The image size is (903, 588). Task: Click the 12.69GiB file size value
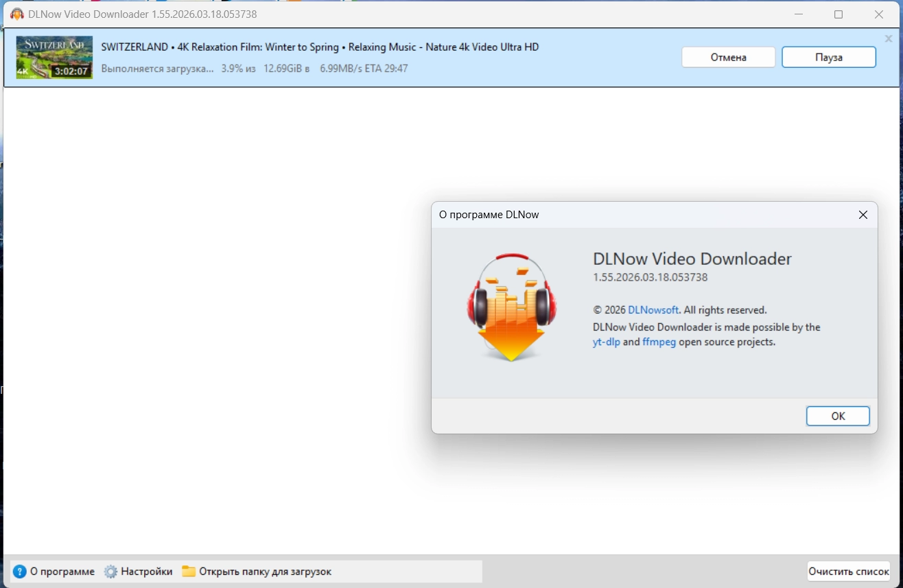[x=282, y=69]
